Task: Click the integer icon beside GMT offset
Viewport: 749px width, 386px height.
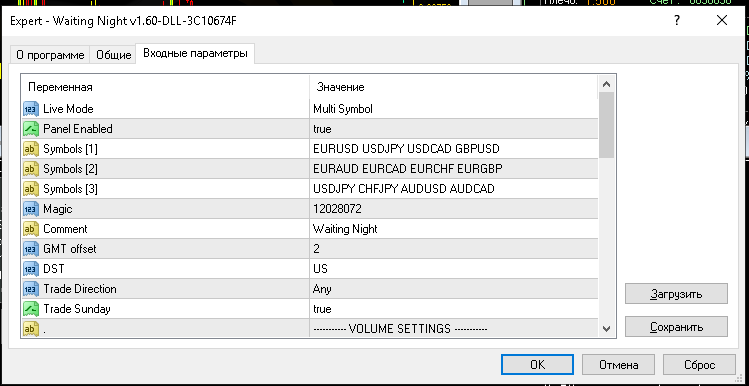Action: (31, 249)
